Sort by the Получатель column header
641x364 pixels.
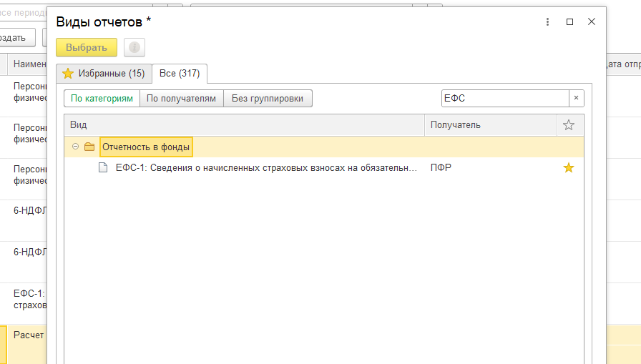click(x=491, y=125)
